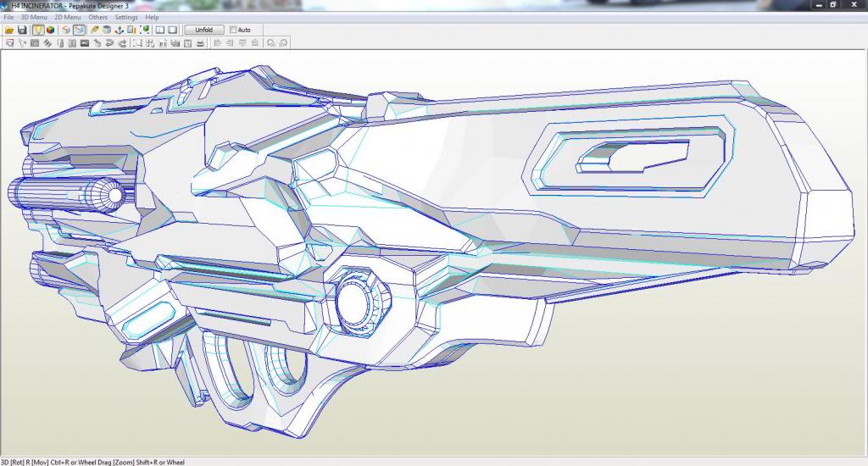This screenshot has height=466, width=868.
Task: Print using the printer icon
Action: coord(200,43)
